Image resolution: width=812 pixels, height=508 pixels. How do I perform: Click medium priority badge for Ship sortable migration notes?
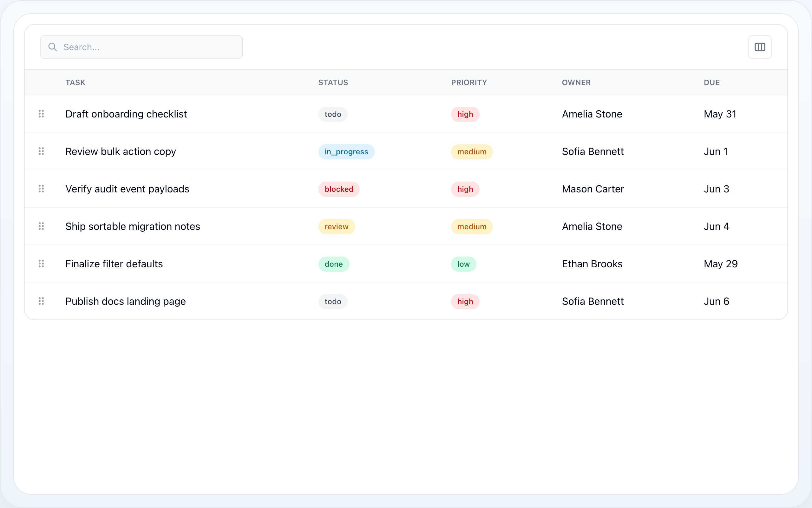(x=472, y=226)
